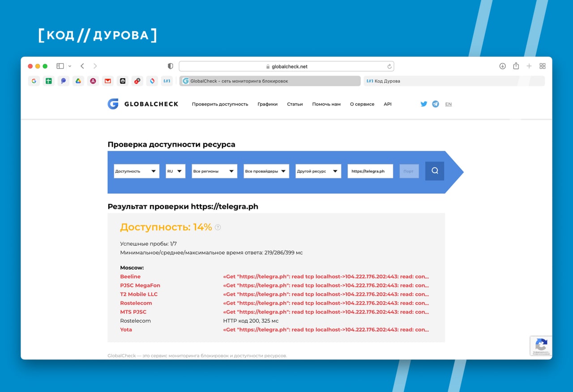The width and height of the screenshot is (573, 392).
Task: Select the Yota provider row
Action: [x=274, y=329]
